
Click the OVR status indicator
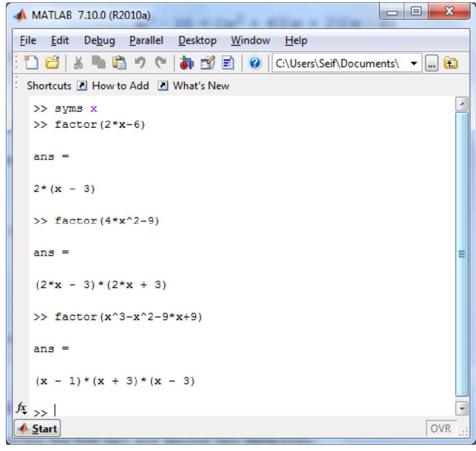(x=441, y=428)
